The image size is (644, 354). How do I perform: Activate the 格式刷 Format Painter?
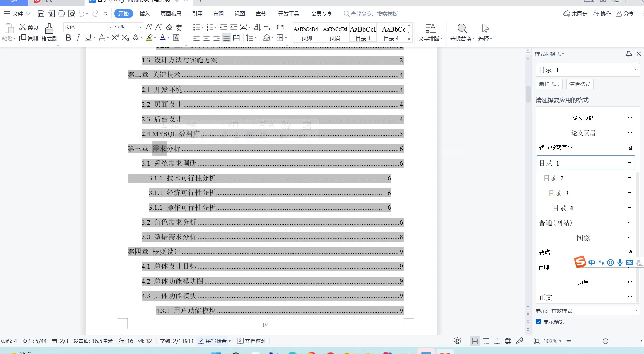click(x=49, y=33)
